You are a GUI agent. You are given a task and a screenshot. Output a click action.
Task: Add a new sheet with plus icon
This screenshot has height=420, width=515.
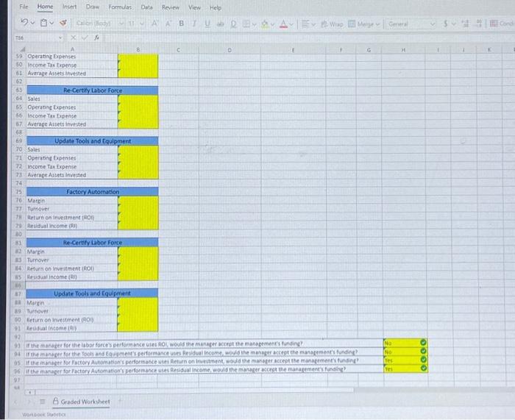120,401
